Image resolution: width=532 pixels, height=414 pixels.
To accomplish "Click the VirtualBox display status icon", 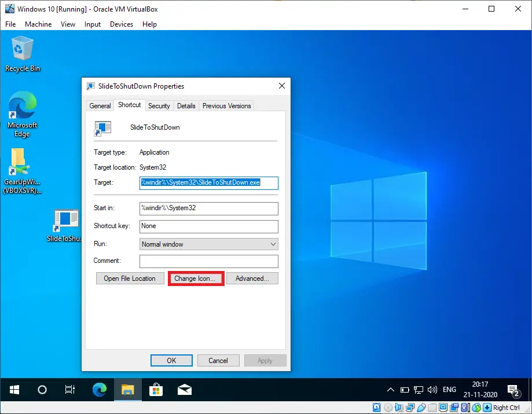I will tap(443, 407).
